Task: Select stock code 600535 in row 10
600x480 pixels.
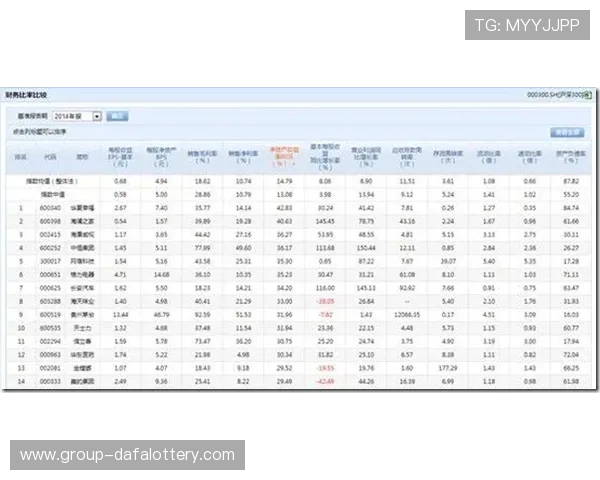Action: click(50, 328)
